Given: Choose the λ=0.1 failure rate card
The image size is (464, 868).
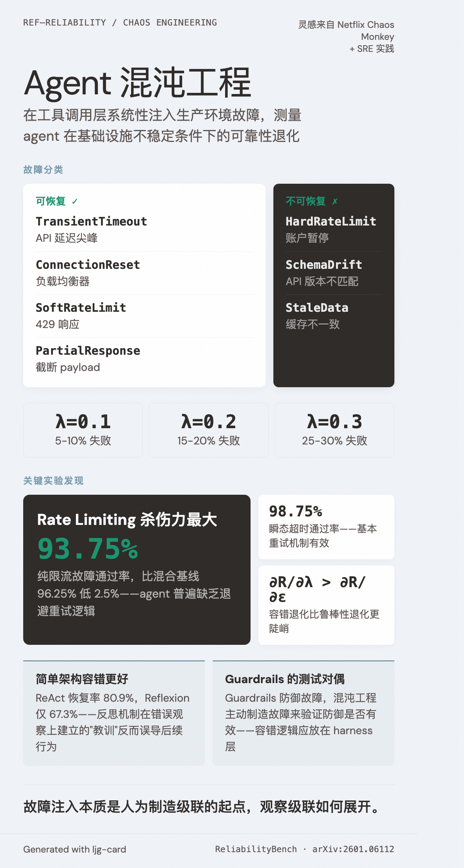Looking at the screenshot, I should coord(83,430).
